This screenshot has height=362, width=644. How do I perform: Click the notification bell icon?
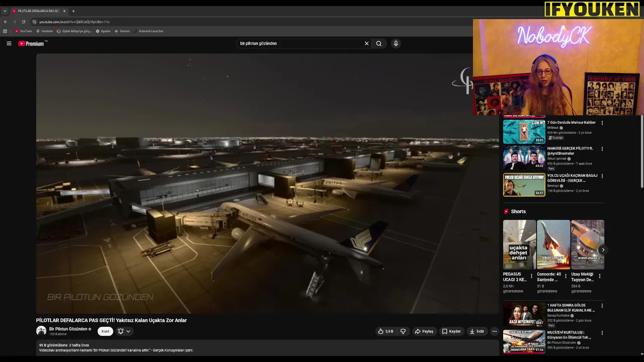pos(121,331)
